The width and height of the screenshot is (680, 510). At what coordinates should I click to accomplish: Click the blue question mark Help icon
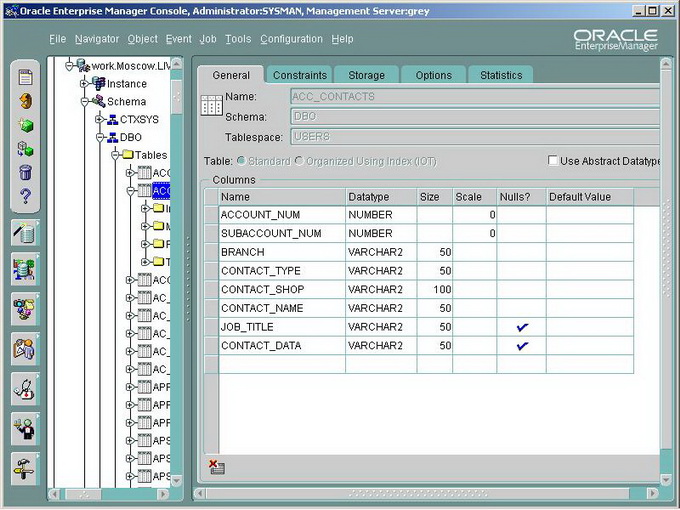click(26, 196)
